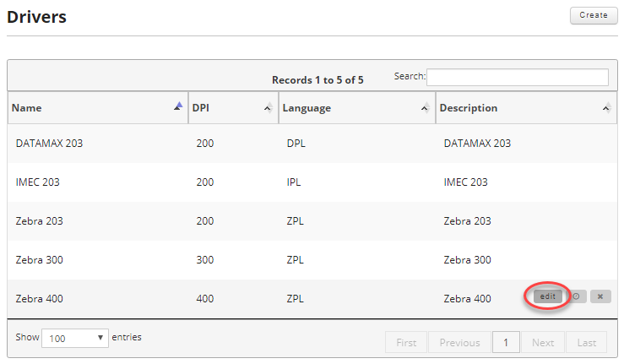Go to Previous page
Screen dimensions: 624x364
(459, 342)
